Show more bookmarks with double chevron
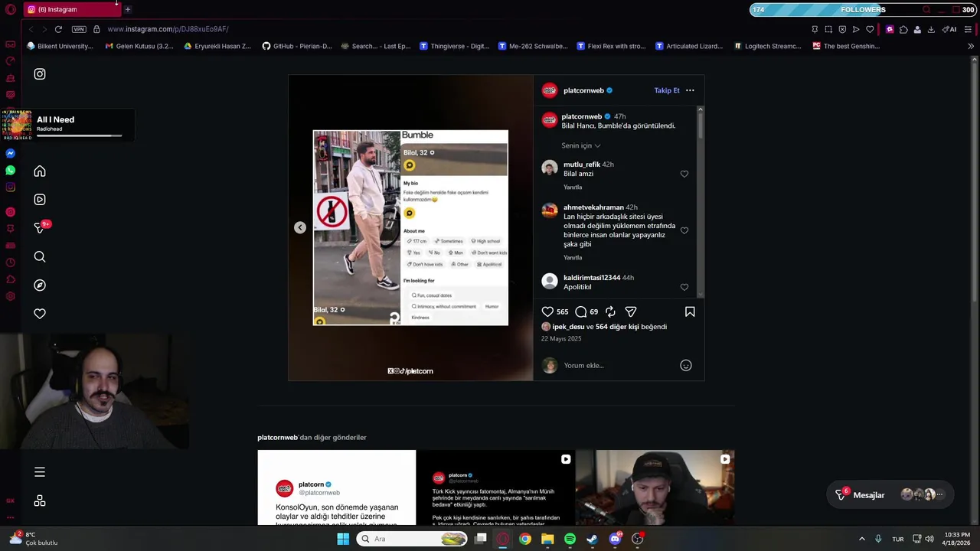Screen dimensions: 980x551 tap(971, 46)
